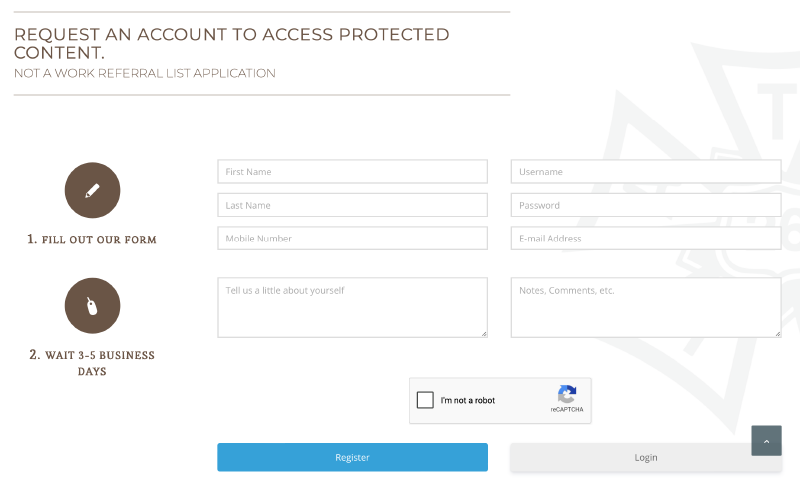Screen dimensions: 800x482
Task: Click the scroll-to-top arrow button
Action: (x=766, y=441)
